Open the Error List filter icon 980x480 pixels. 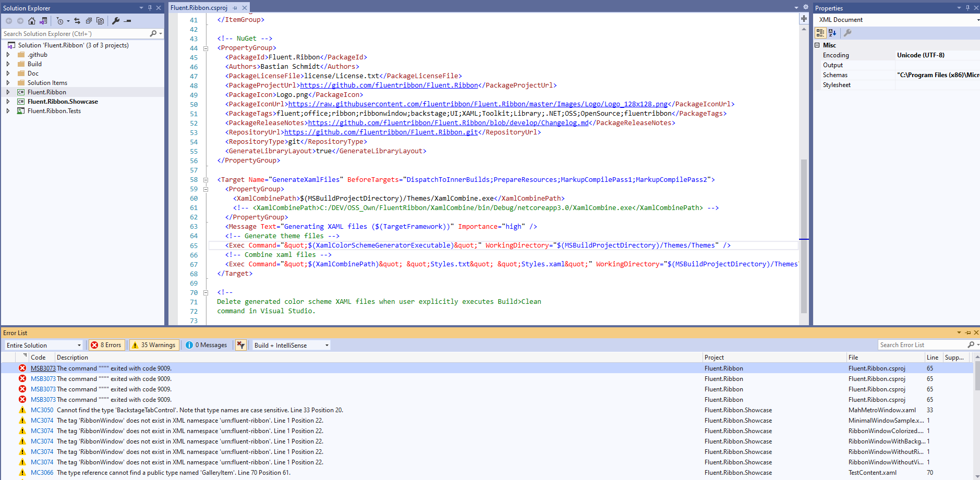coord(240,344)
